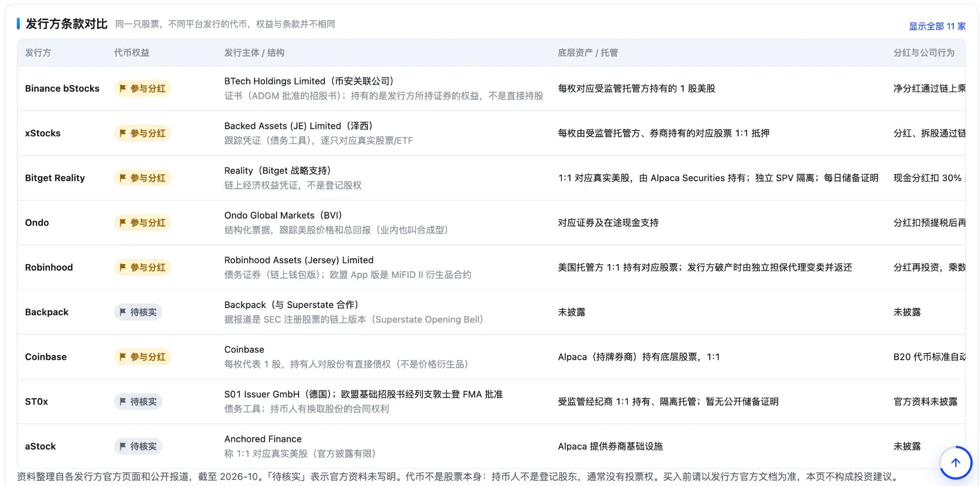
Task: Click the 代币权益 column header
Action: click(132, 53)
